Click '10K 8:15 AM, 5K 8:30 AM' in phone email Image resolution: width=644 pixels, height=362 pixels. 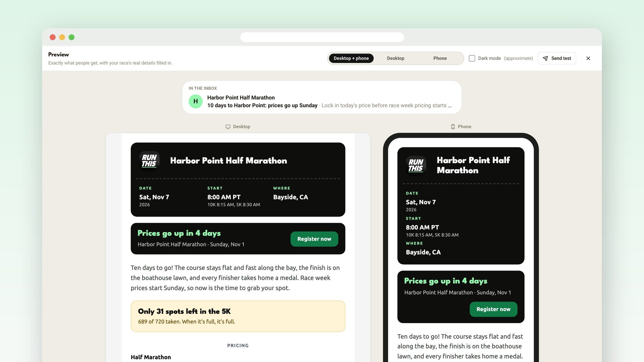(432, 235)
